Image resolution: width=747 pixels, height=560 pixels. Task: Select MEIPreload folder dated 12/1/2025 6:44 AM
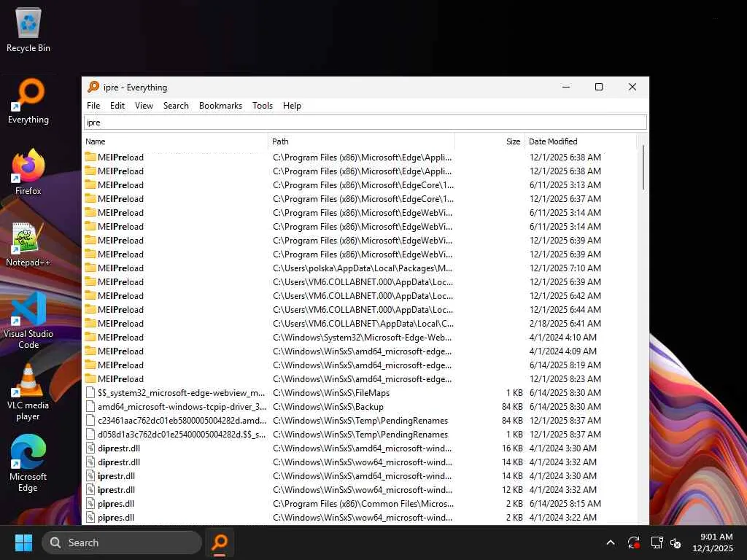click(120, 309)
